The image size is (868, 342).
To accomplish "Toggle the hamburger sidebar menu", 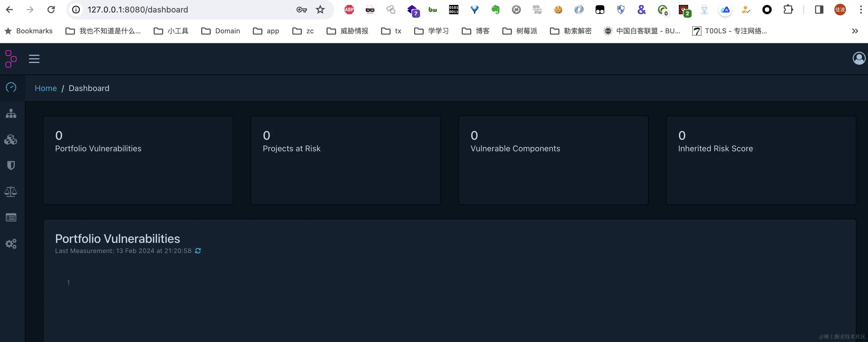I will pyautogui.click(x=34, y=59).
